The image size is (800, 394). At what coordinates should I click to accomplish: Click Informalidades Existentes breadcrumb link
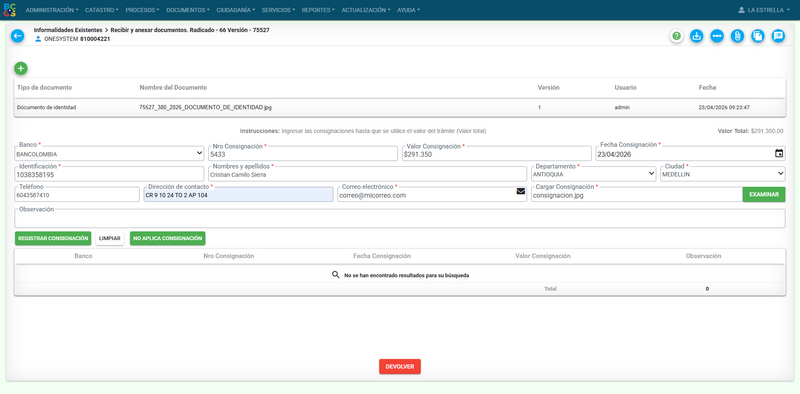68,30
